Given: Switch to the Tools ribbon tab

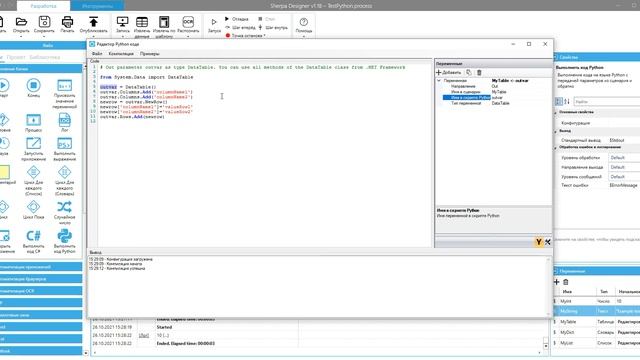Looking at the screenshot, I should click(x=98, y=6).
